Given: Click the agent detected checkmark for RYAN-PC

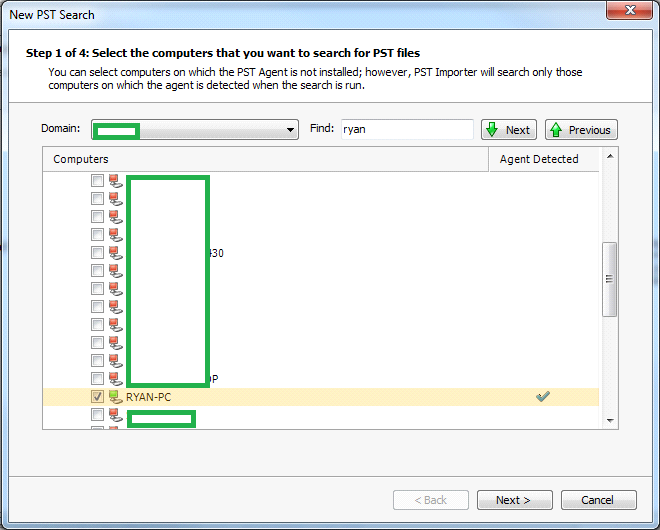Looking at the screenshot, I should [543, 397].
